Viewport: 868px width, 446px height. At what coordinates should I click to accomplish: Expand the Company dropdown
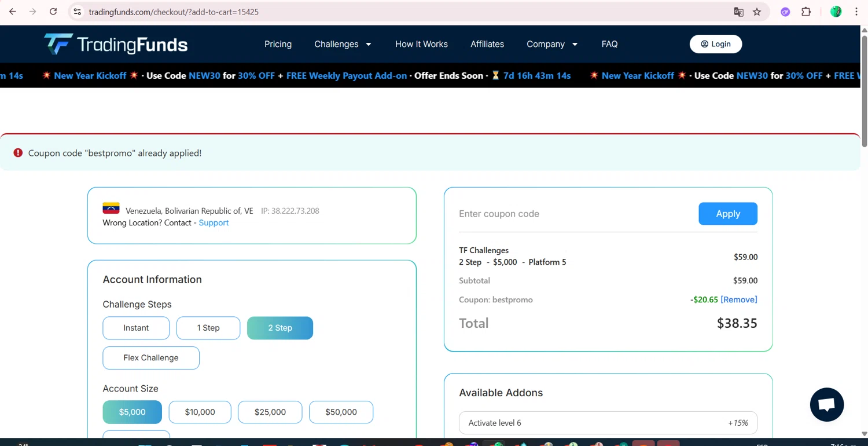click(552, 44)
